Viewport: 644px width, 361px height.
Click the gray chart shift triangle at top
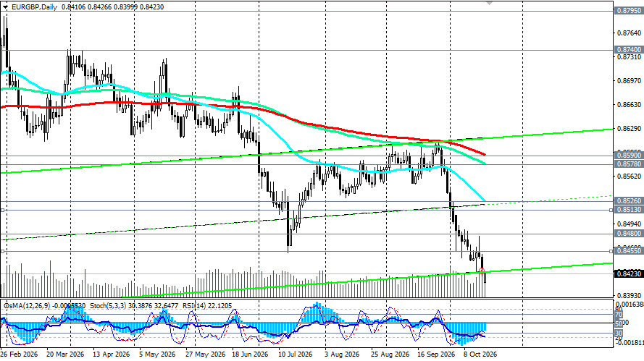(x=489, y=2)
